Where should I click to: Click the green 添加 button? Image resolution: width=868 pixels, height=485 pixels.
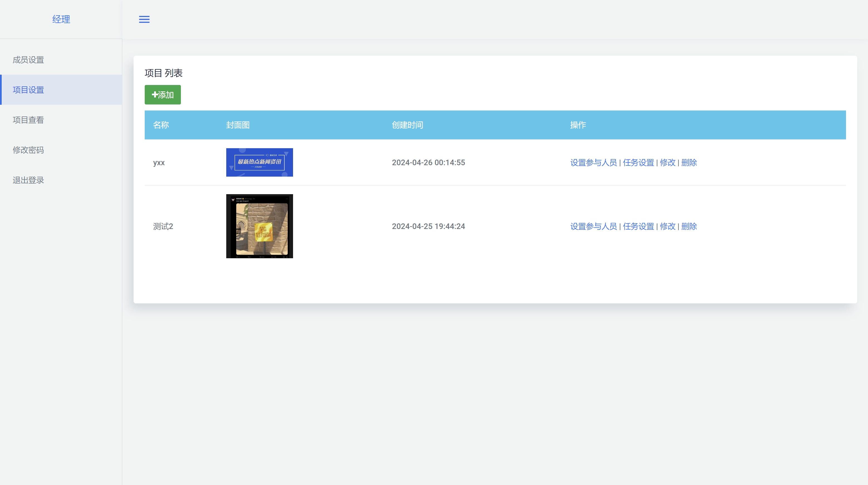163,95
